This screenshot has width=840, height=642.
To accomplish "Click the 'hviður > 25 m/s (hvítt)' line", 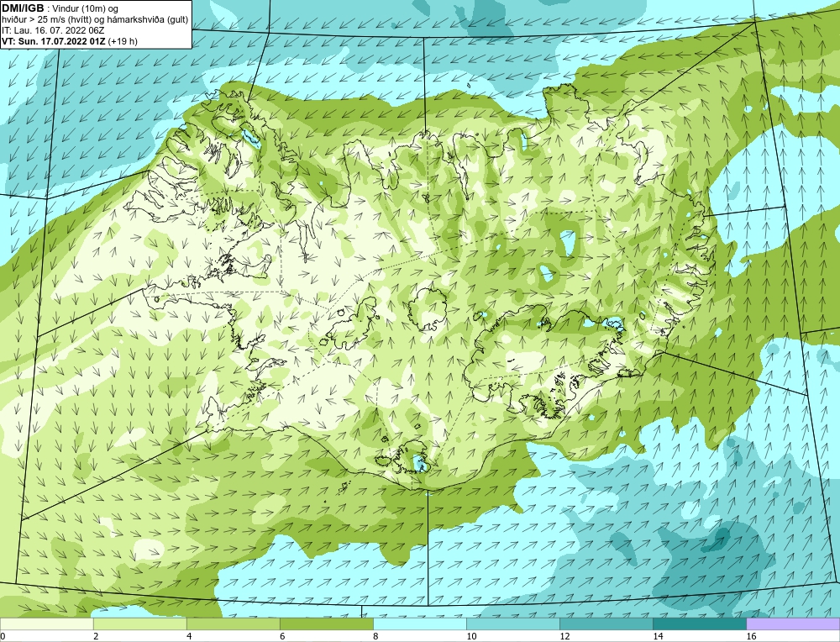I will [46, 19].
